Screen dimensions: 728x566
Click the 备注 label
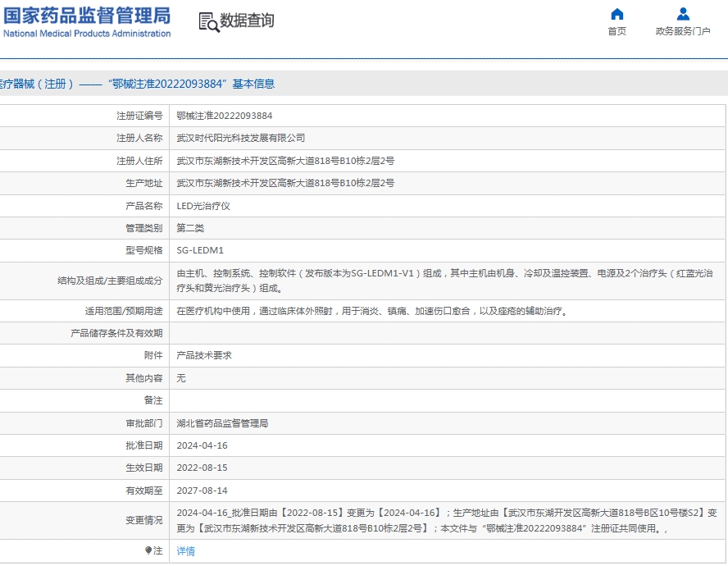point(153,400)
